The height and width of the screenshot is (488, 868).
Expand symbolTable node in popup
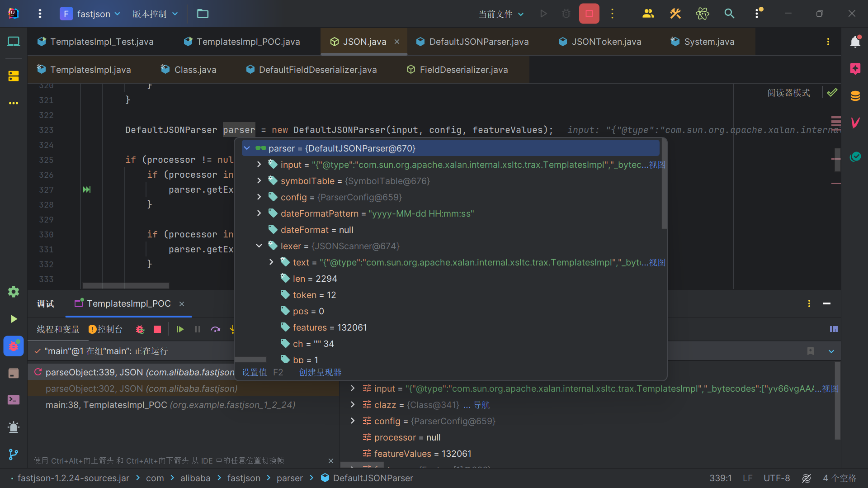259,181
